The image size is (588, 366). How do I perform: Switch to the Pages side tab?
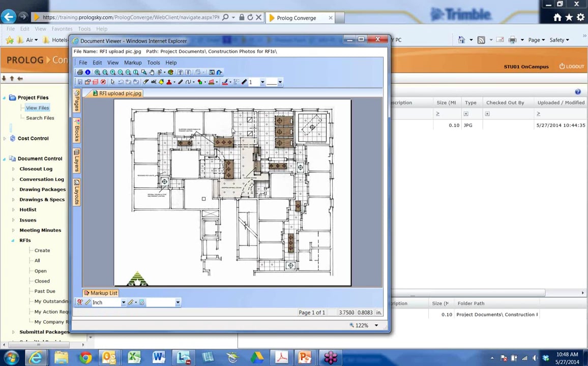point(76,101)
